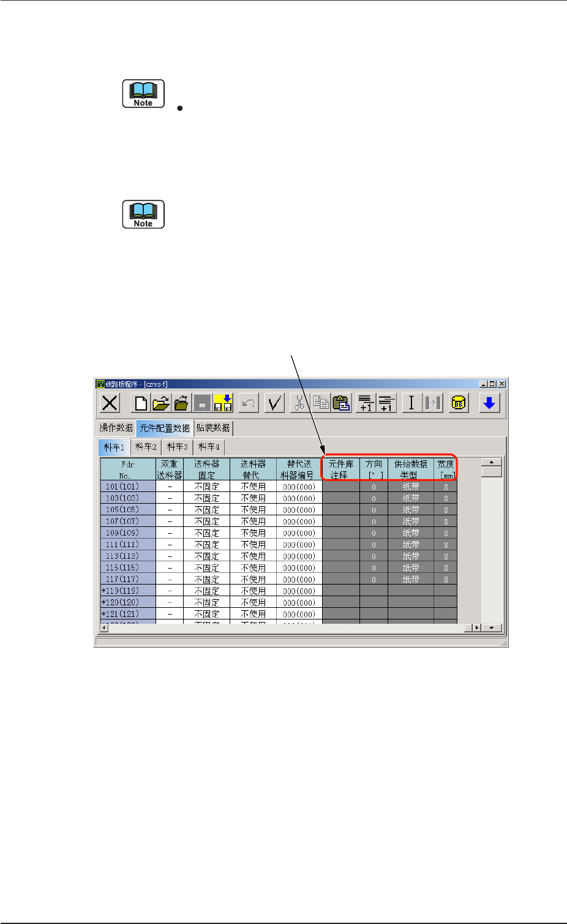Click the text cursor I-beam icon
Viewport: 567px width, 924px height.
point(411,403)
